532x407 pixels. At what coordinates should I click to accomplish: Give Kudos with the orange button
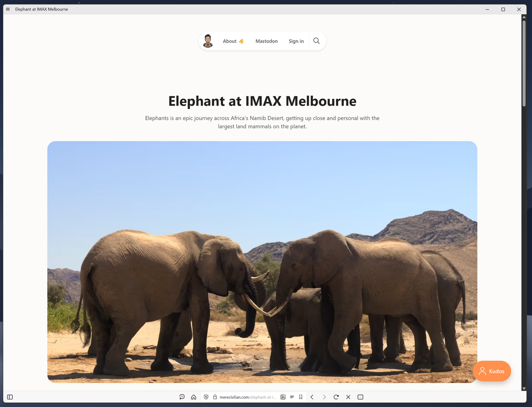pos(492,371)
